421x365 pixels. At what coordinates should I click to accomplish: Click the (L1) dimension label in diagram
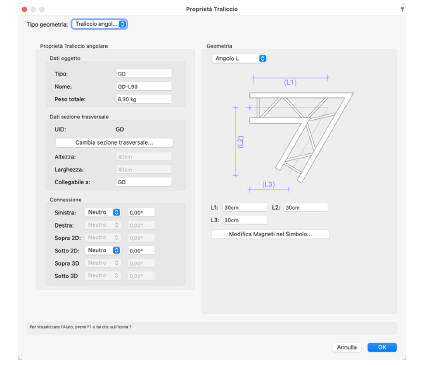[x=290, y=82]
